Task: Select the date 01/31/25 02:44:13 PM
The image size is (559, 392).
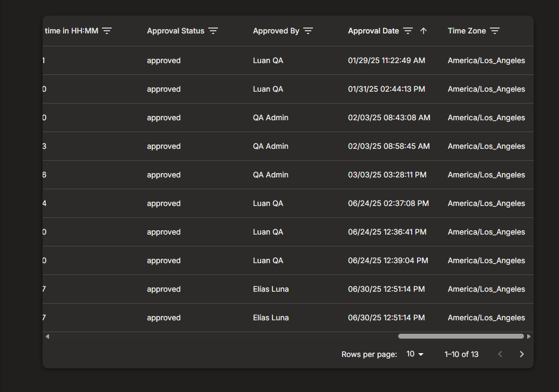Action: click(386, 89)
